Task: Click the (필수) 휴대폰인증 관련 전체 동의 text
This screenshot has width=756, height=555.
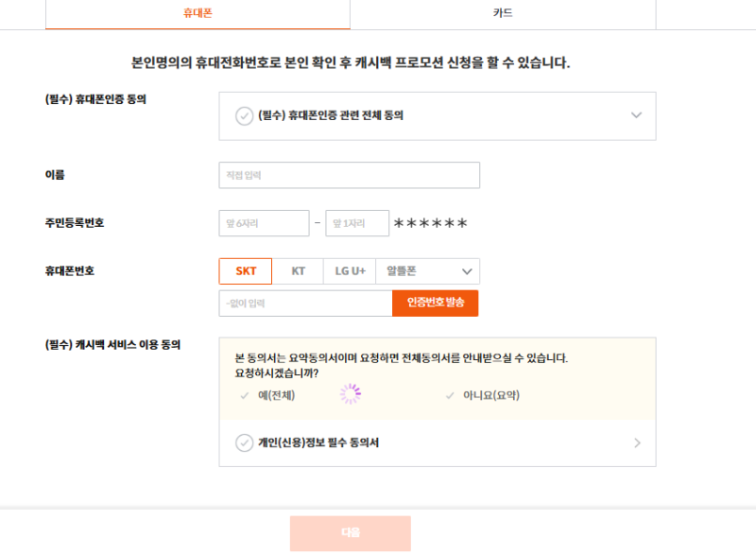Action: (x=331, y=115)
